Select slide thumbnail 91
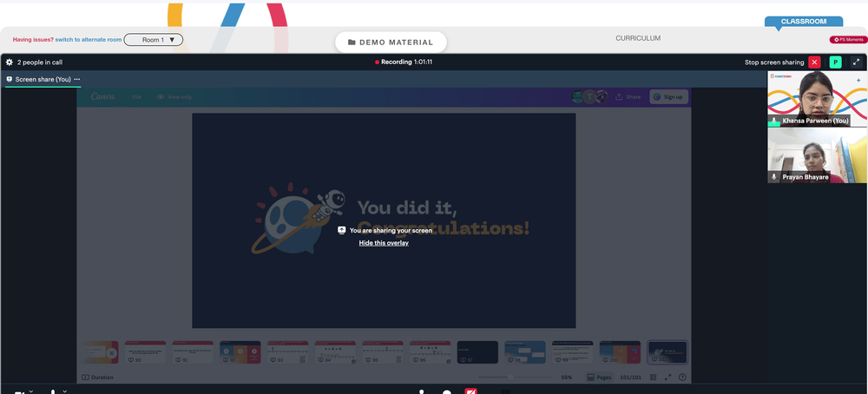 click(193, 352)
